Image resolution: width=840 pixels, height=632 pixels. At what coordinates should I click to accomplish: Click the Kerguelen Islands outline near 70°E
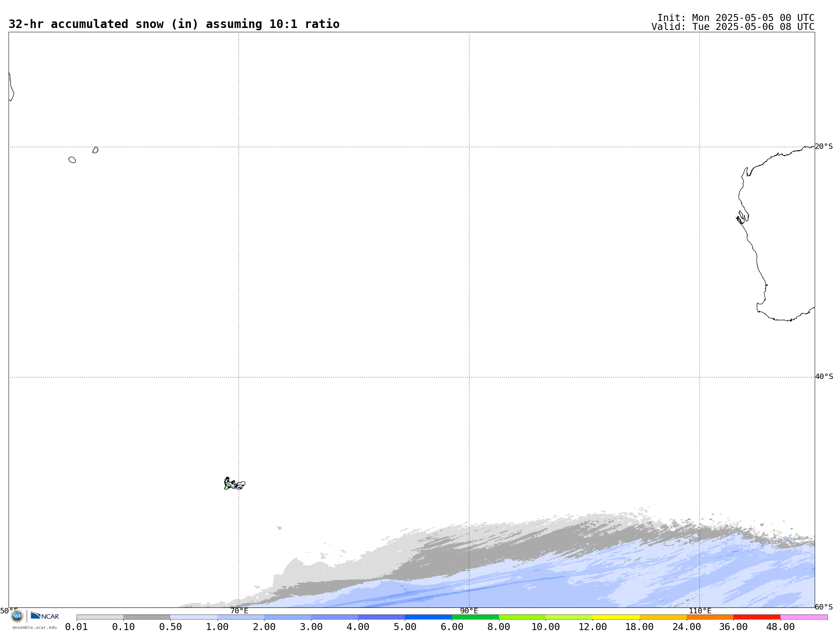pos(234,484)
